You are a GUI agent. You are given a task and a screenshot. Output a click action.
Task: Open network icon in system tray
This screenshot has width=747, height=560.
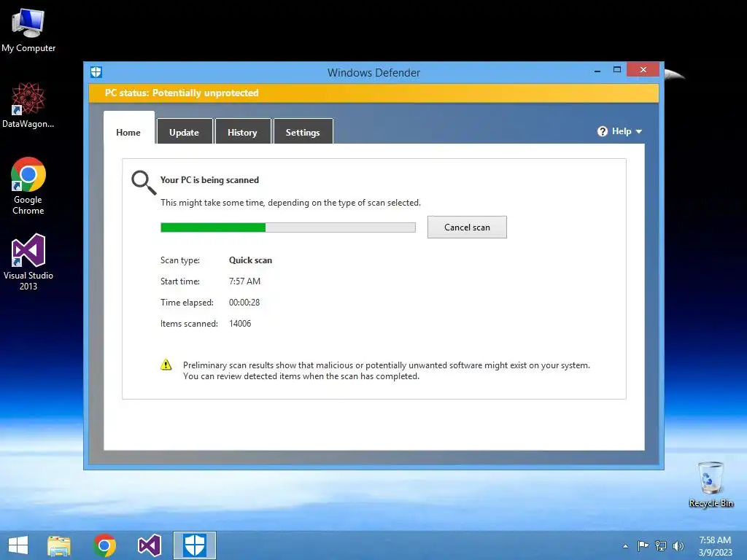(661, 545)
